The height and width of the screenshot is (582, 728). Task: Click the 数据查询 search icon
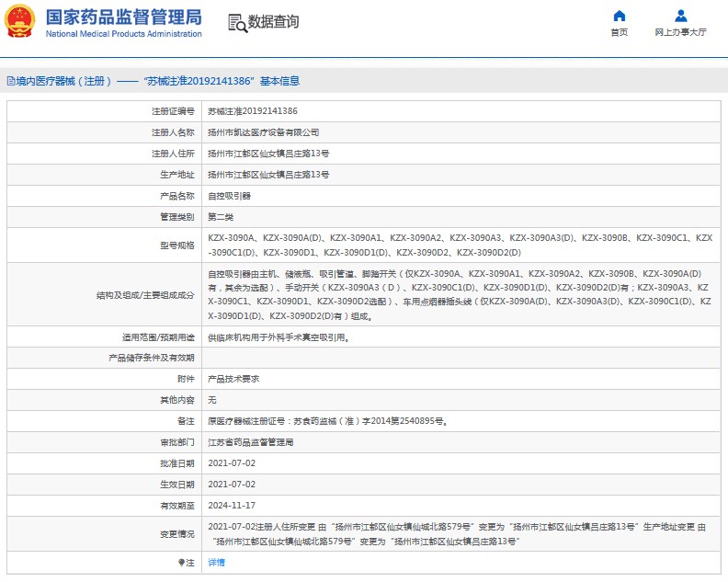tap(237, 23)
